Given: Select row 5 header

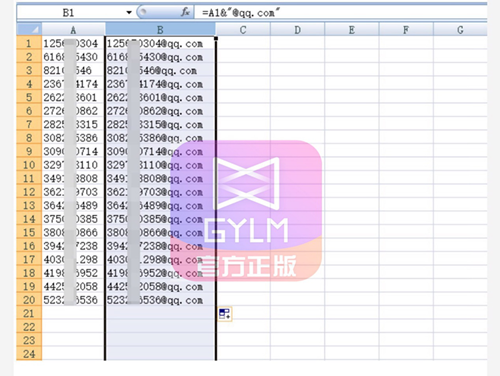Looking at the screenshot, I should (x=29, y=97).
